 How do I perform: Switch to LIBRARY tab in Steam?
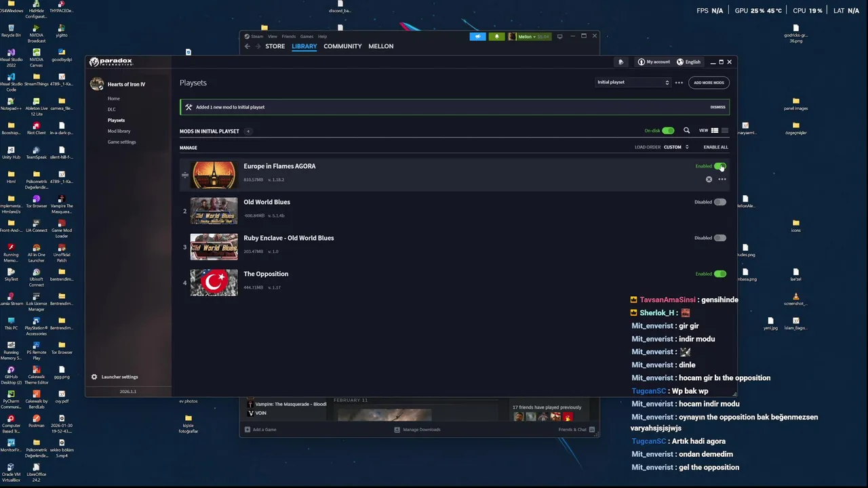click(x=304, y=46)
